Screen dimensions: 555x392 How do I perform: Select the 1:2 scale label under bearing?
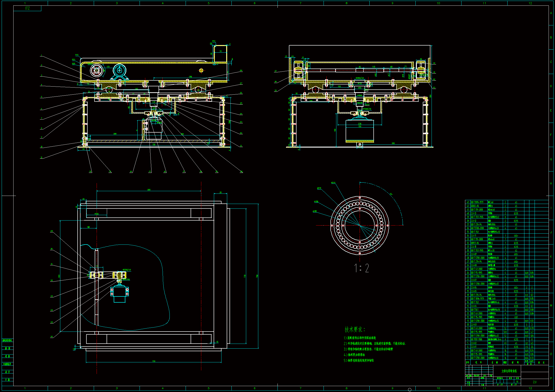[x=362, y=268]
